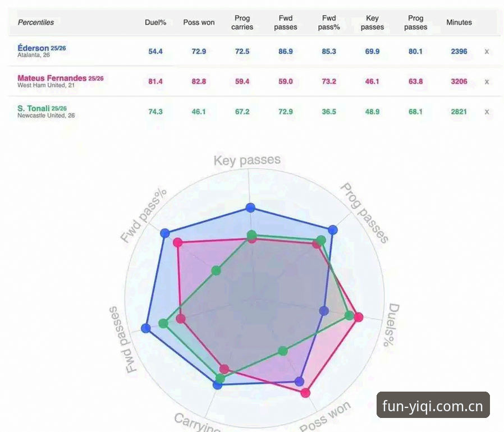Image resolution: width=504 pixels, height=432 pixels.
Task: Remove Mateus Fernandes row with x icon
Action: [x=487, y=82]
